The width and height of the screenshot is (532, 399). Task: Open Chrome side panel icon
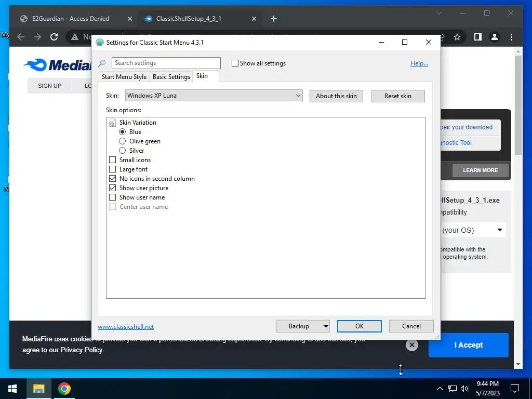coord(478,37)
